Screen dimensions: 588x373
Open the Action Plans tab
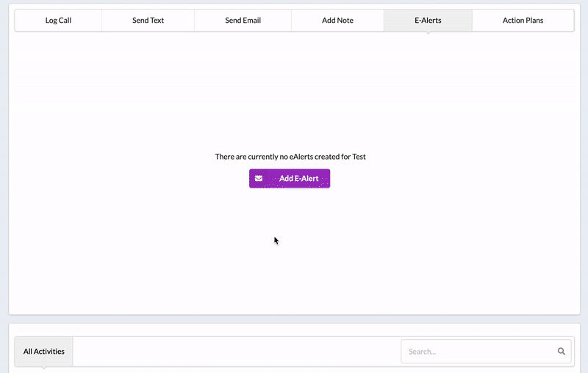click(x=523, y=21)
